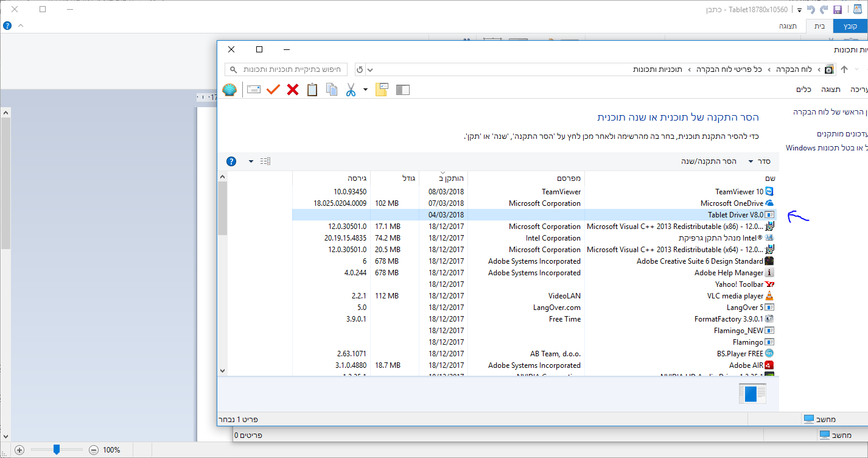Open the כלים menu
The height and width of the screenshot is (458, 868).
point(803,90)
